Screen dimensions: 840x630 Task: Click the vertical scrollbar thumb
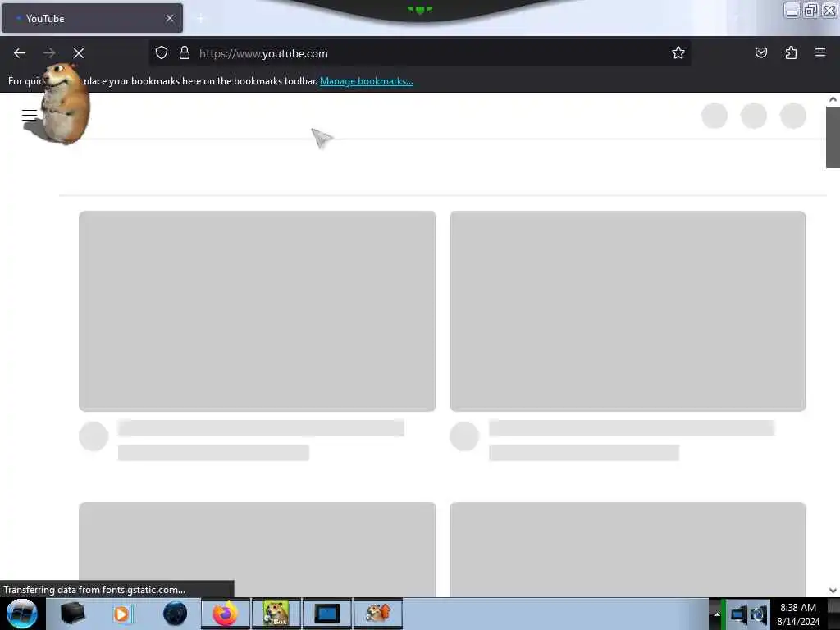[833, 137]
